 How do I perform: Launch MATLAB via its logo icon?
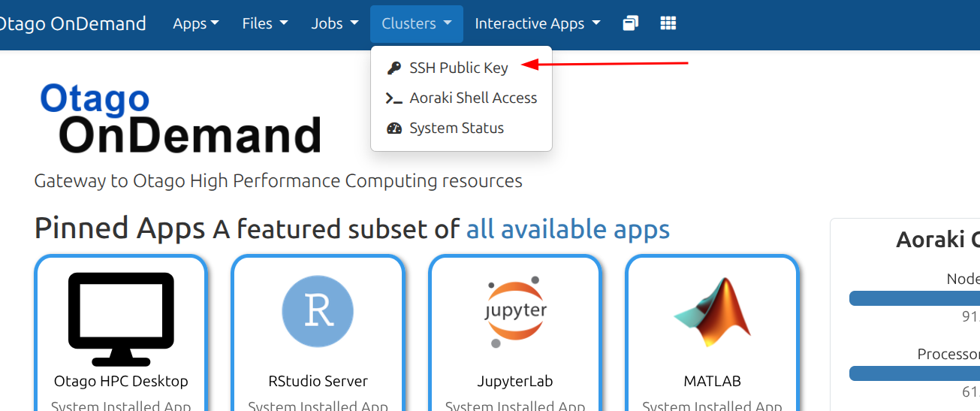click(713, 312)
